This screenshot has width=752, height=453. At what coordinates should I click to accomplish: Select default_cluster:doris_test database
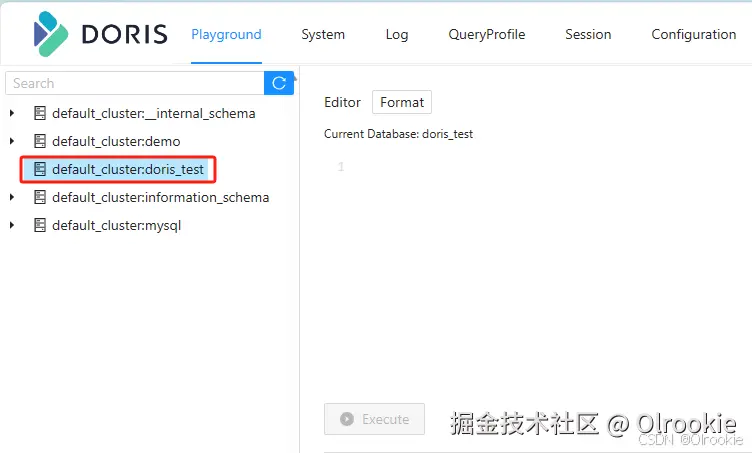pyautogui.click(x=128, y=169)
